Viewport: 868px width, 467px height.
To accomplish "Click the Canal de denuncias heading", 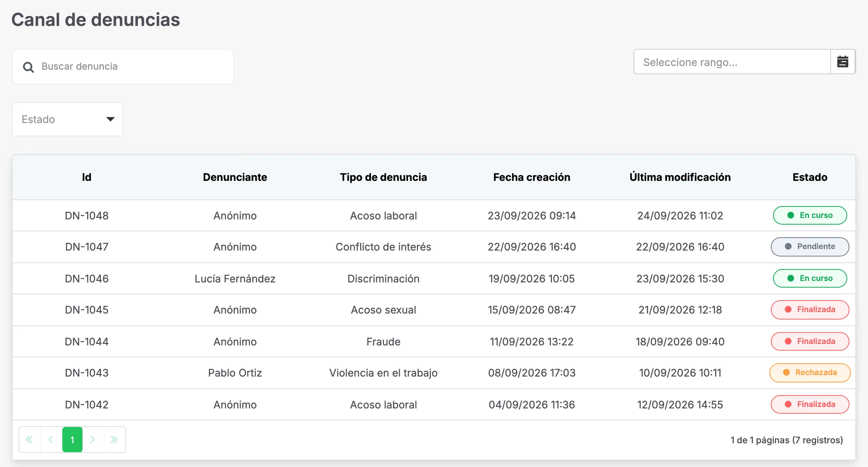I will [x=96, y=20].
